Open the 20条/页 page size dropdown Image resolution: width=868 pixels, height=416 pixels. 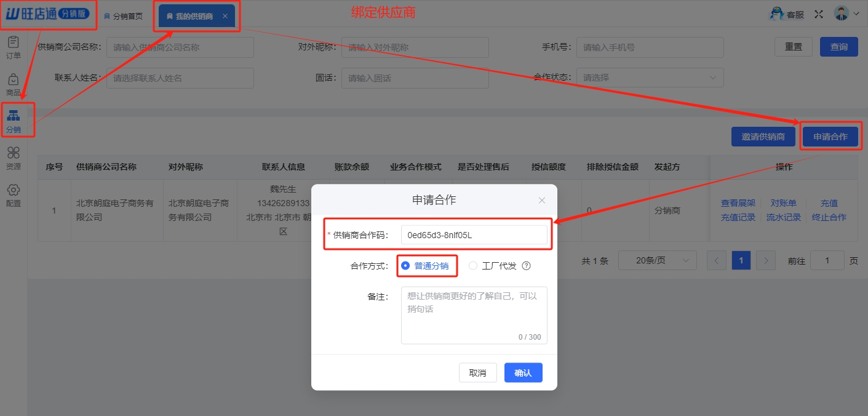point(657,260)
